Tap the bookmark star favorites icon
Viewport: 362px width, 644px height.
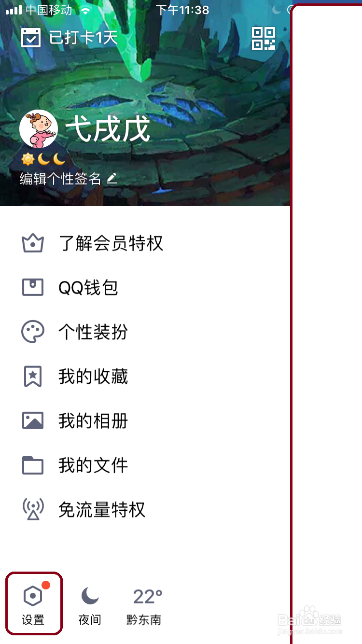pyautogui.click(x=33, y=377)
